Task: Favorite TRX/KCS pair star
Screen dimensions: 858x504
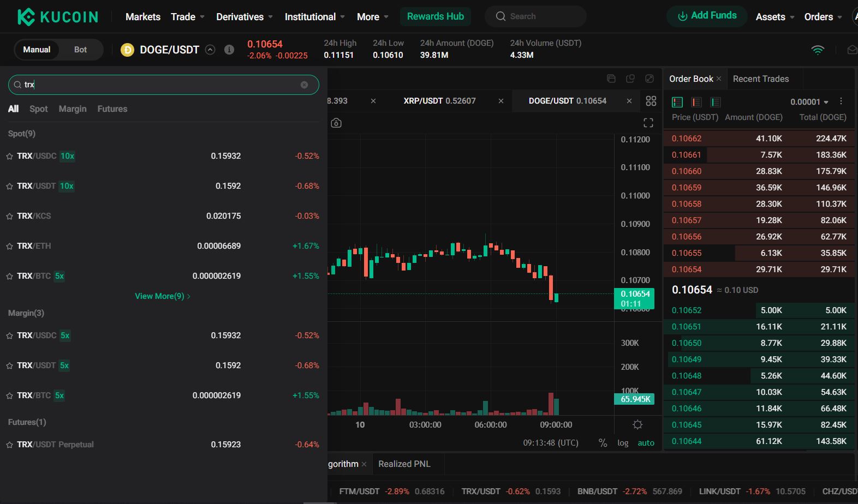Action: tap(9, 216)
